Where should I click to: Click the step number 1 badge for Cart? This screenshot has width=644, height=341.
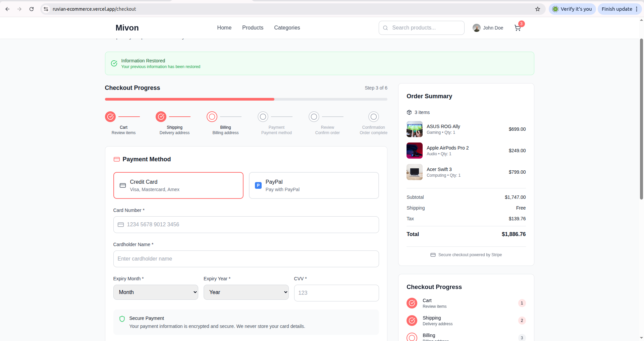pyautogui.click(x=522, y=303)
